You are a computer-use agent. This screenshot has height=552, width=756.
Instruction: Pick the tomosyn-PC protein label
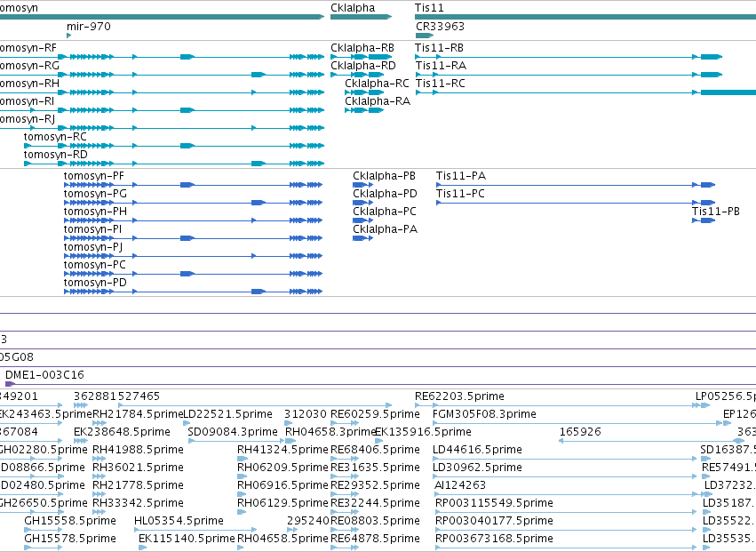pyautogui.click(x=94, y=265)
